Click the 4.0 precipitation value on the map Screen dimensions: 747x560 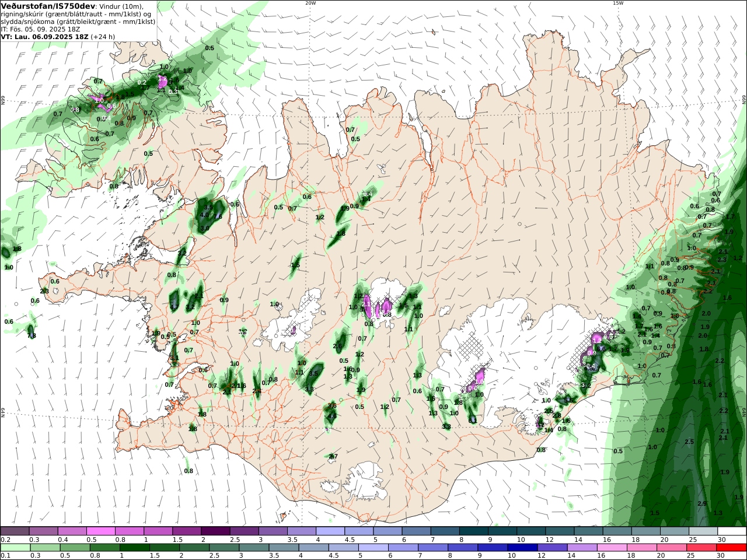point(204,215)
